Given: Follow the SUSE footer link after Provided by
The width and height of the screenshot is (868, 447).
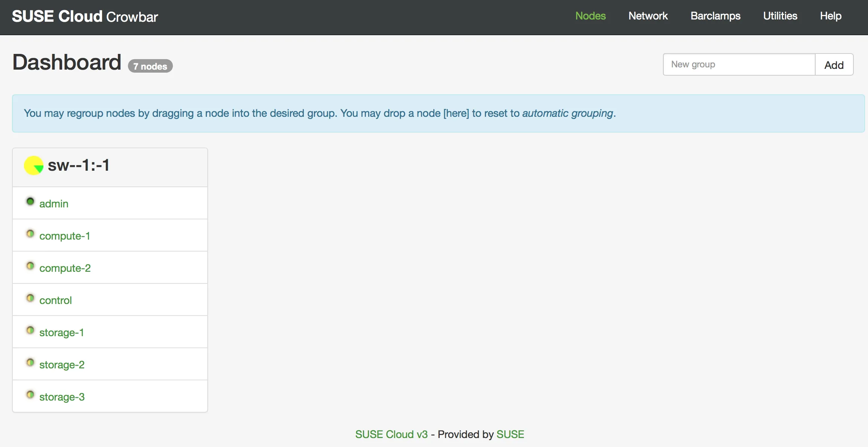Looking at the screenshot, I should tap(510, 434).
